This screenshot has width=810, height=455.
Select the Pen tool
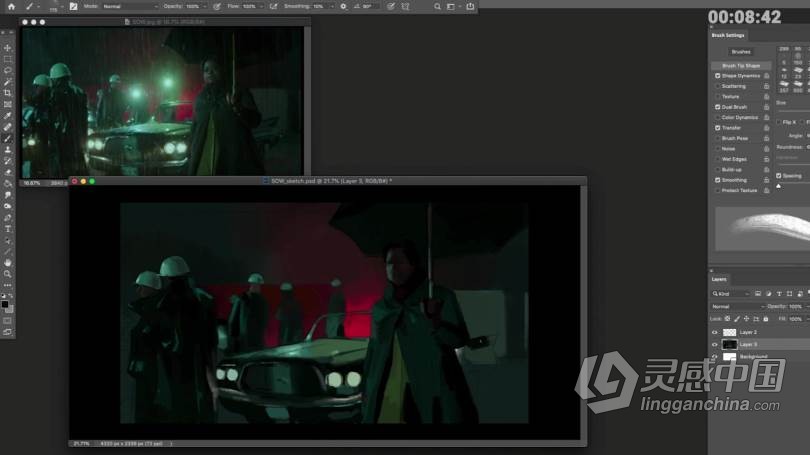point(7,217)
